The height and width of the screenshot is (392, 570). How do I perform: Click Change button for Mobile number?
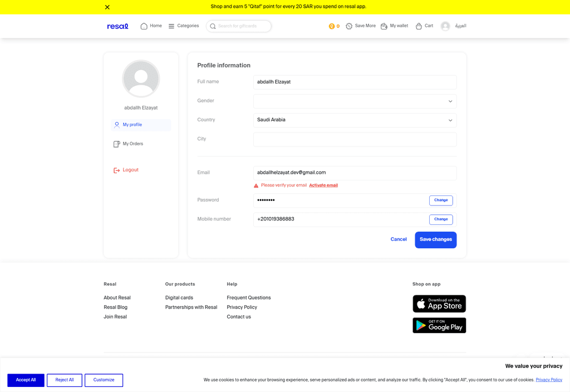coord(441,219)
